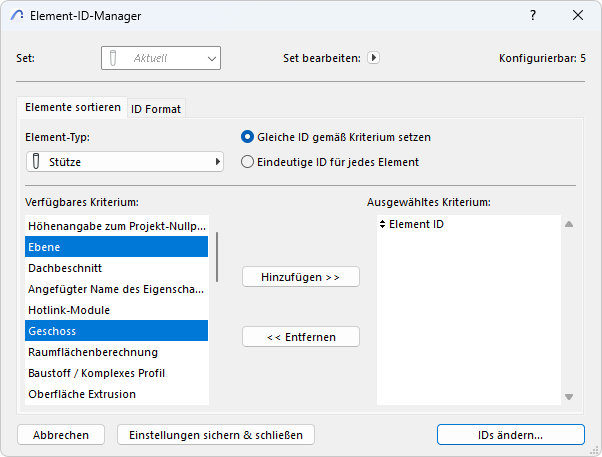Switch to the ID Format tab
Viewport: 602px width, 457px height.
click(156, 108)
